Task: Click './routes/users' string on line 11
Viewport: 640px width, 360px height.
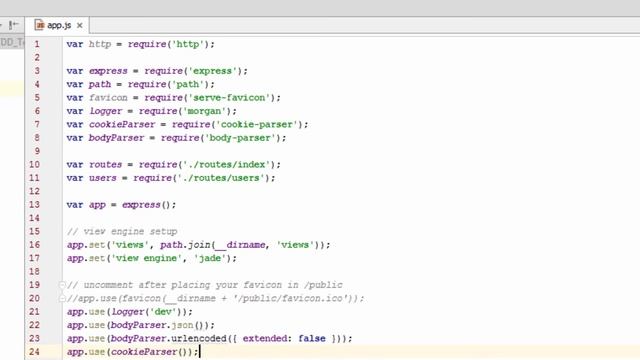Action: (x=221, y=178)
